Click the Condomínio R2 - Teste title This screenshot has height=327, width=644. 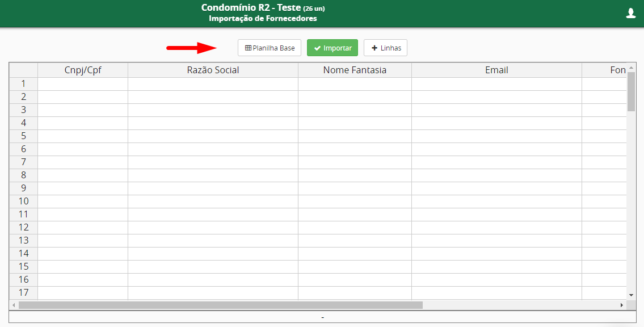click(x=251, y=7)
